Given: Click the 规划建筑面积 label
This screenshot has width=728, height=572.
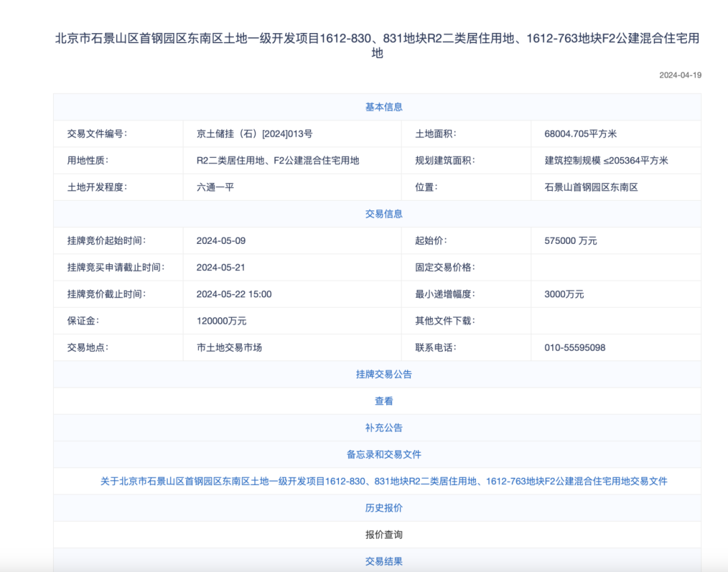Looking at the screenshot, I should coord(445,160).
